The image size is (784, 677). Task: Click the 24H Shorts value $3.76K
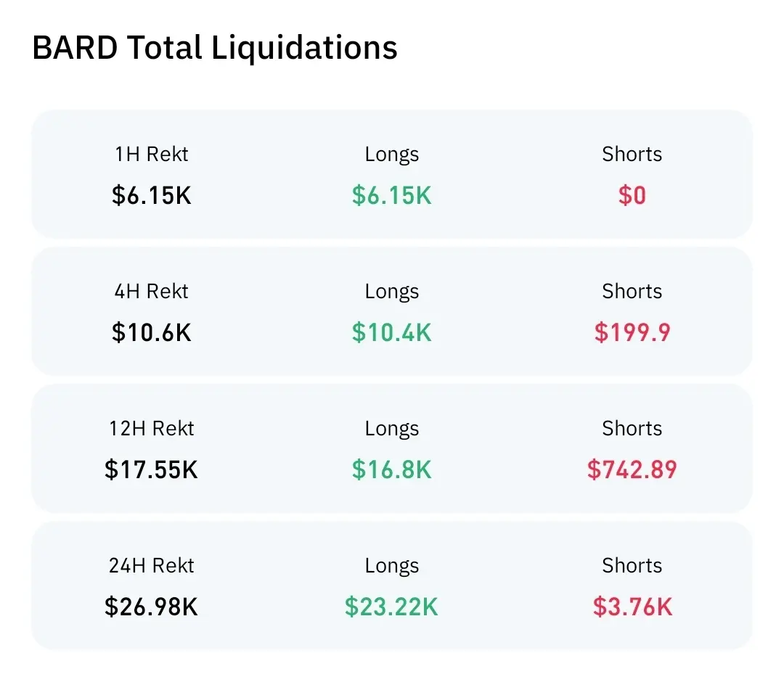(632, 607)
